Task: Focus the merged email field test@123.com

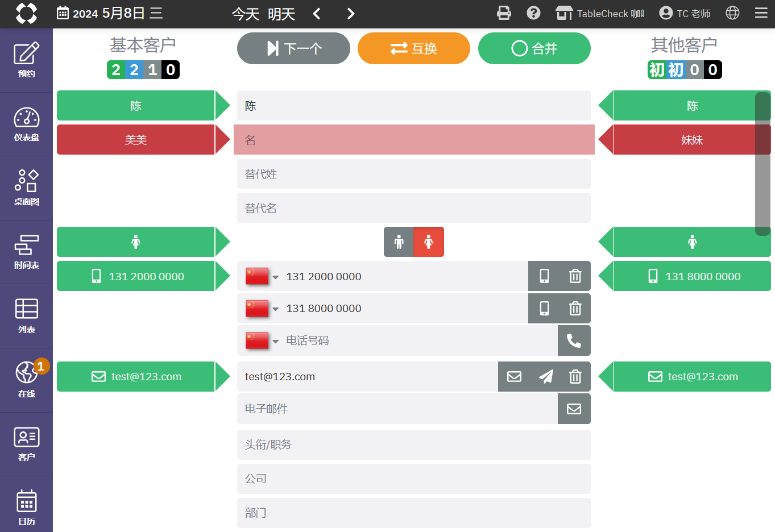Action: tap(367, 377)
